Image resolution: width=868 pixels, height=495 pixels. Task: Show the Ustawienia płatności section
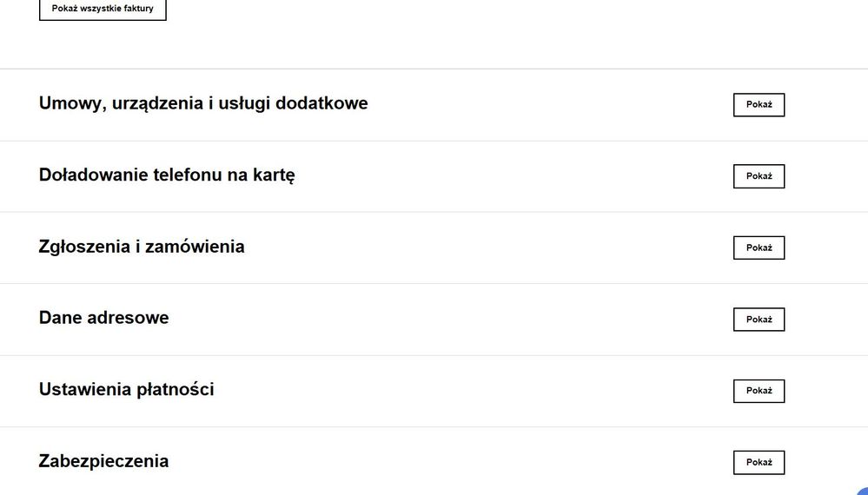[759, 391]
